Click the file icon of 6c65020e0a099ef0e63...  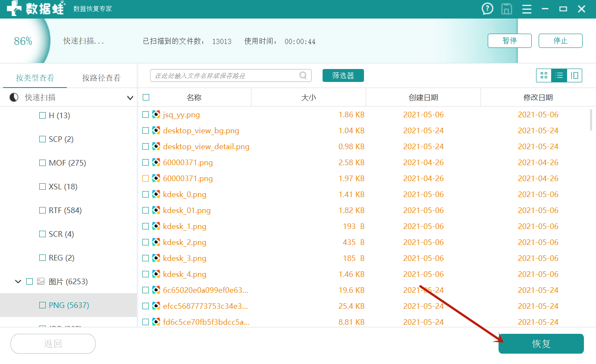tap(156, 290)
